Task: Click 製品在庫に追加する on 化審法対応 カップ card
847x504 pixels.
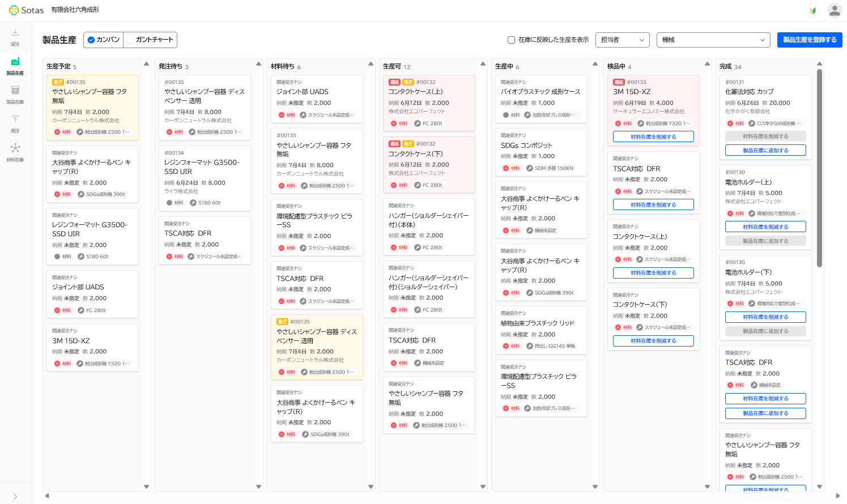Action: click(x=765, y=151)
